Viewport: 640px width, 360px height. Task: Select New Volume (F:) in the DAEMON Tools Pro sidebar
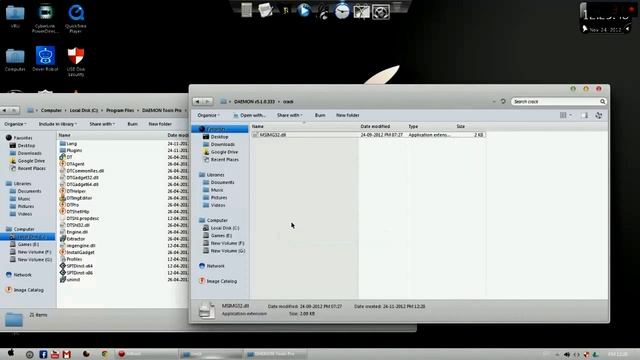[31, 252]
